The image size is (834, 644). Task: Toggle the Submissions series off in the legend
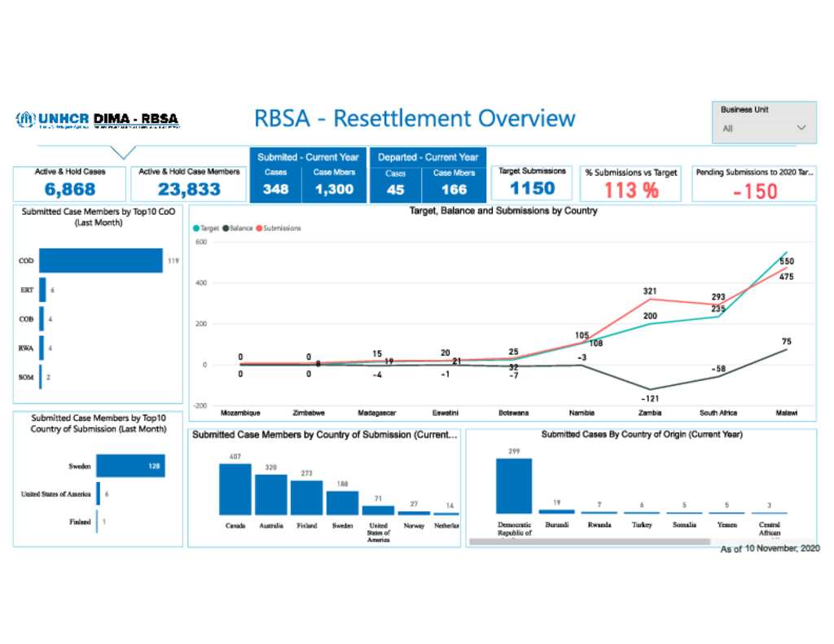tap(259, 228)
